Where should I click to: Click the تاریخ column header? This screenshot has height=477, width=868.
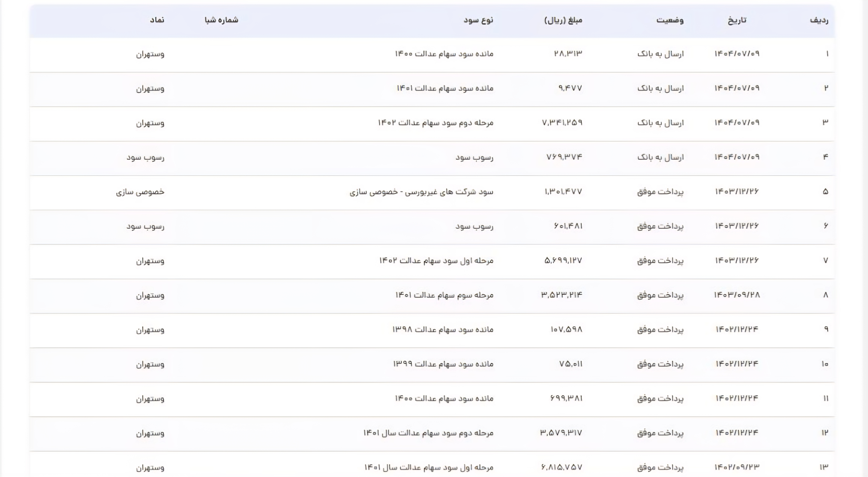(x=737, y=20)
